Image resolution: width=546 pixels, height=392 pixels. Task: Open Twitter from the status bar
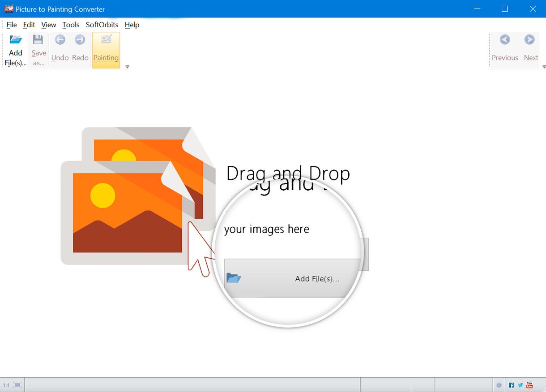coord(520,384)
